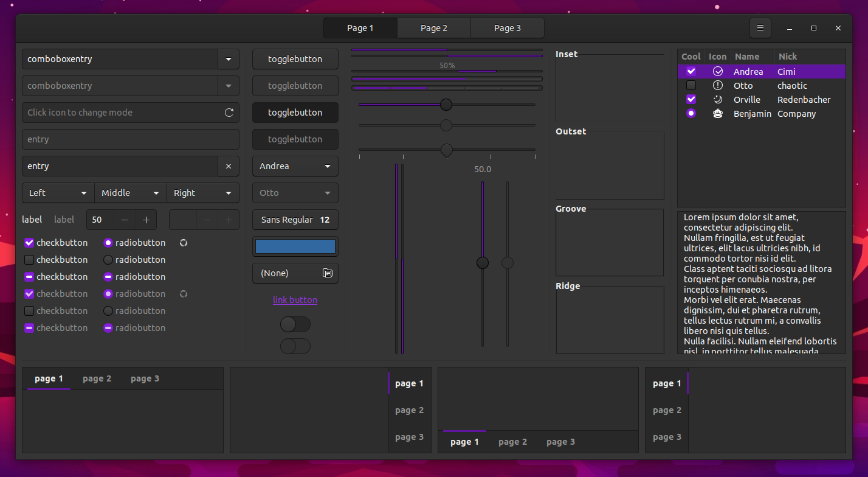Clear the entry using the × icon
Image resolution: width=868 pixels, height=477 pixels.
click(229, 166)
